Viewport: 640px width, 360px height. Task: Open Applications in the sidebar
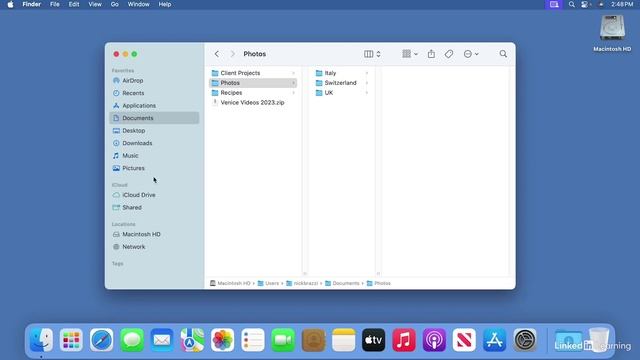[154, 106]
